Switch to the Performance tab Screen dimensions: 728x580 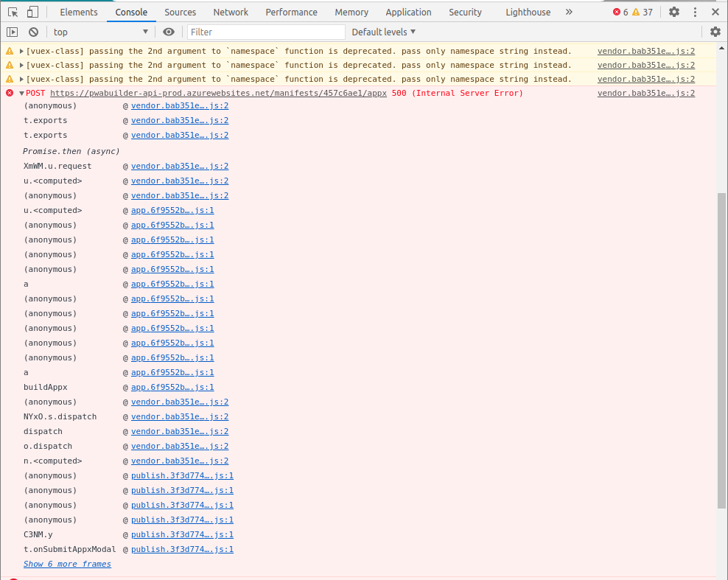(x=292, y=12)
